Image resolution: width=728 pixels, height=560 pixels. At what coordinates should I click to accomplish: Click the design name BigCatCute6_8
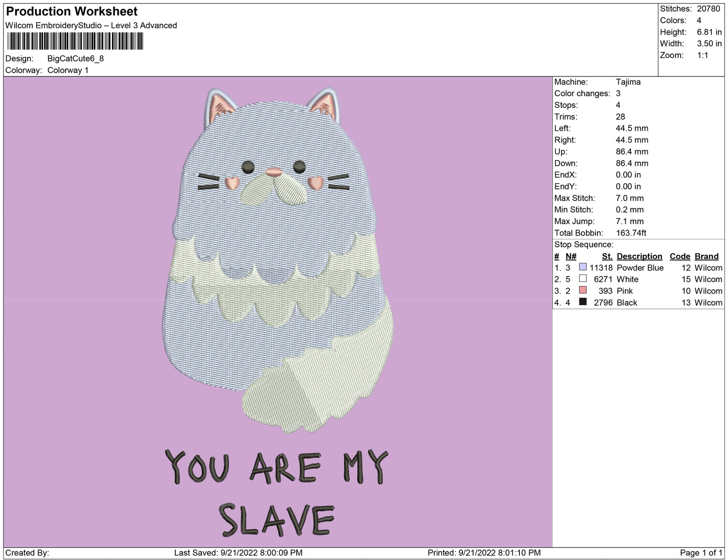(76, 58)
